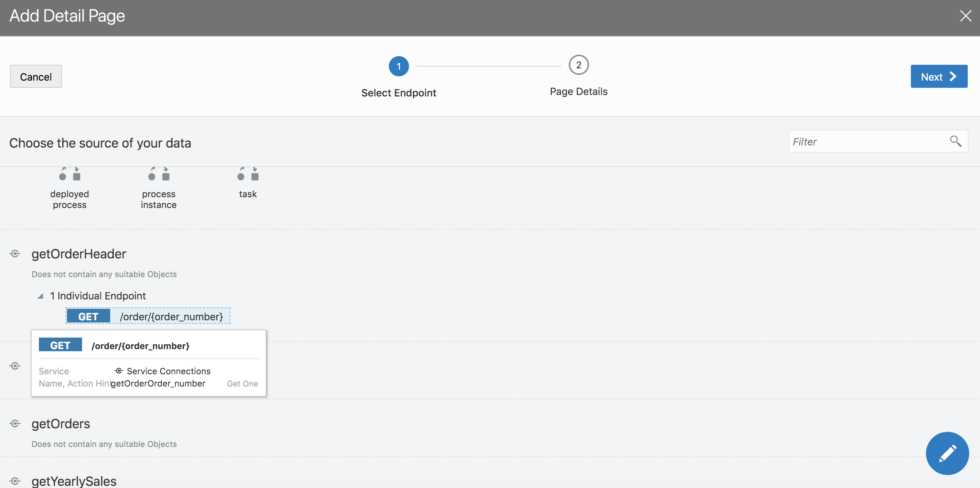Collapse the 1 Individual Endpoint triangle

point(40,296)
